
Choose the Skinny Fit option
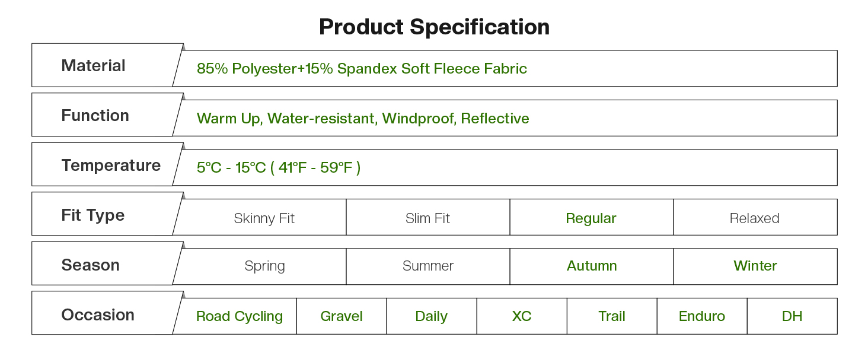(264, 218)
